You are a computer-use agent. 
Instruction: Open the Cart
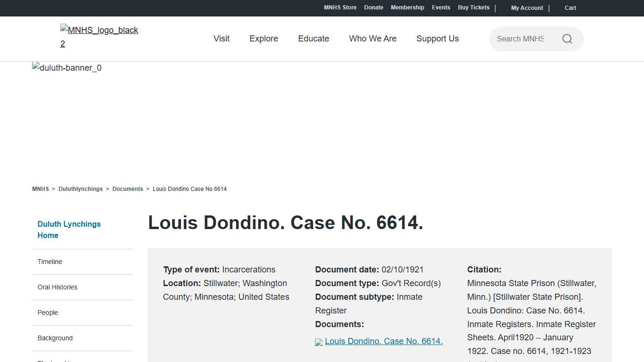click(x=570, y=8)
